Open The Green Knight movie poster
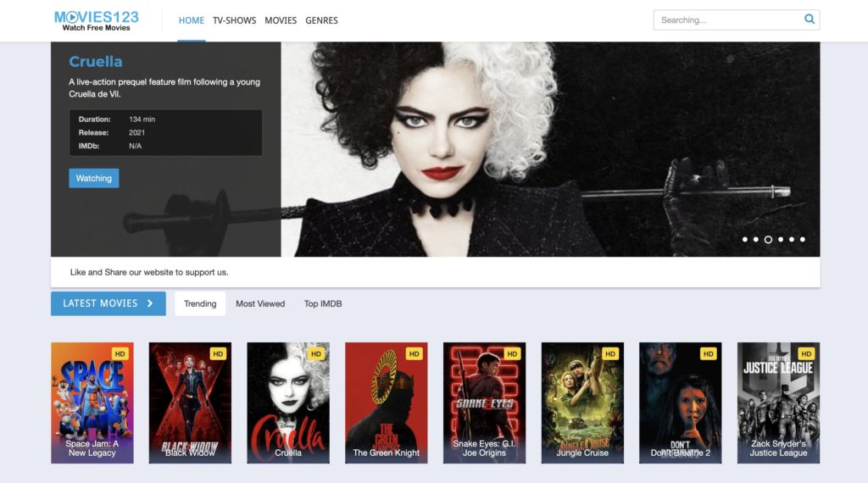 [x=387, y=402]
